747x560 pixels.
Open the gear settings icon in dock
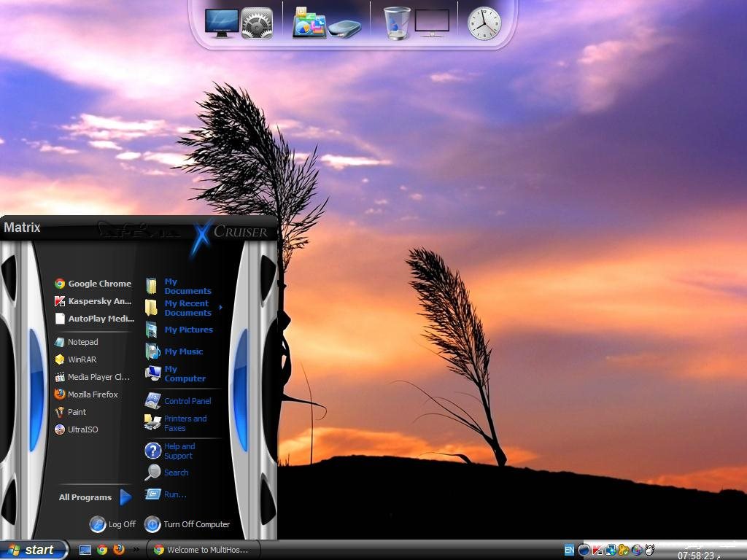click(257, 23)
